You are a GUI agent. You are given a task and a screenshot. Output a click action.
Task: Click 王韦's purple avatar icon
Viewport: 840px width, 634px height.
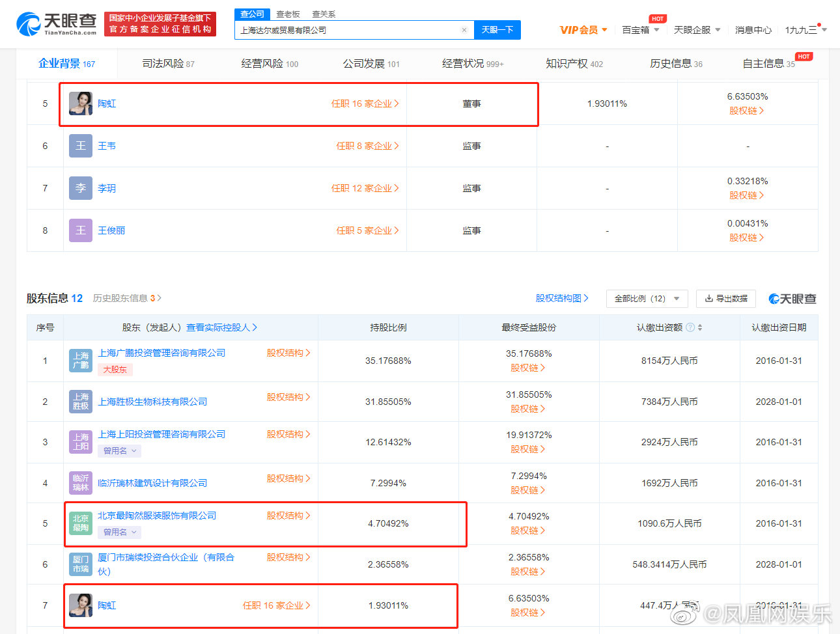coord(80,146)
